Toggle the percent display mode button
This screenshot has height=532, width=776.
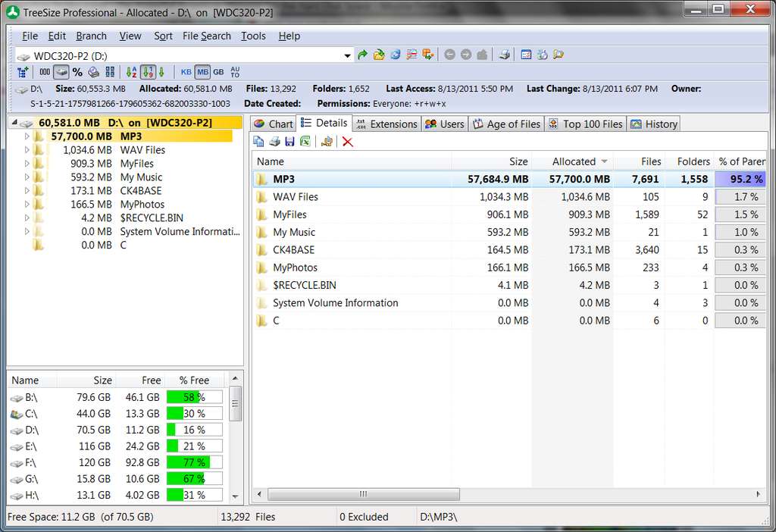(77, 72)
